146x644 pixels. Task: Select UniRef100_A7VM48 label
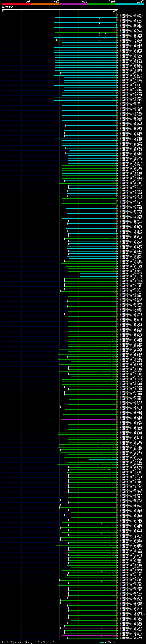point(131,291)
